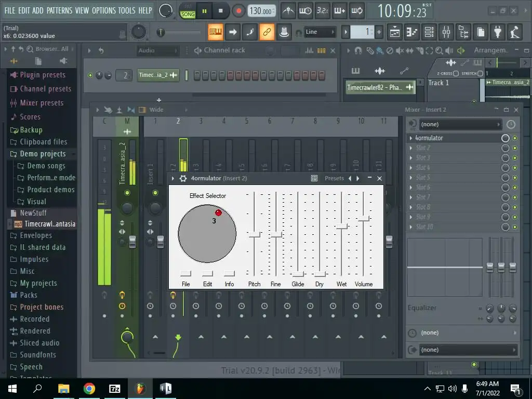Open the channel rack icon in toolbar

pyautogui.click(x=429, y=32)
